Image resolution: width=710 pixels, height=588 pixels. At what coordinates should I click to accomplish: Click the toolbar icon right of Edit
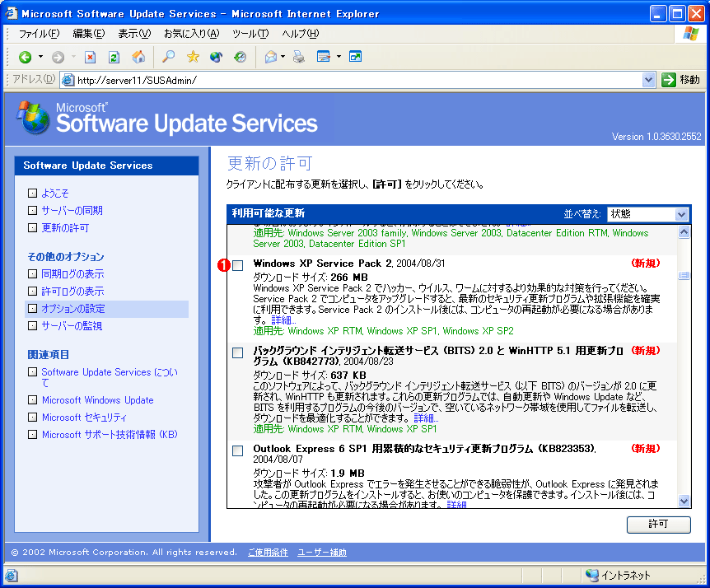tap(356, 57)
